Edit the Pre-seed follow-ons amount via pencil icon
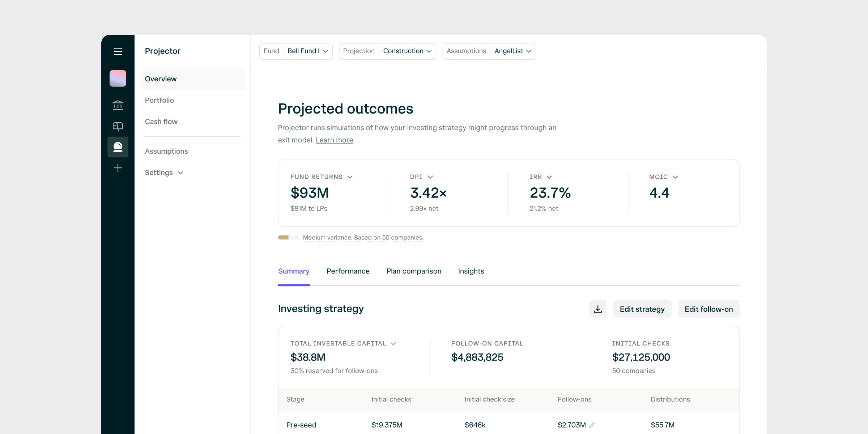Image resolution: width=868 pixels, height=434 pixels. click(592, 425)
